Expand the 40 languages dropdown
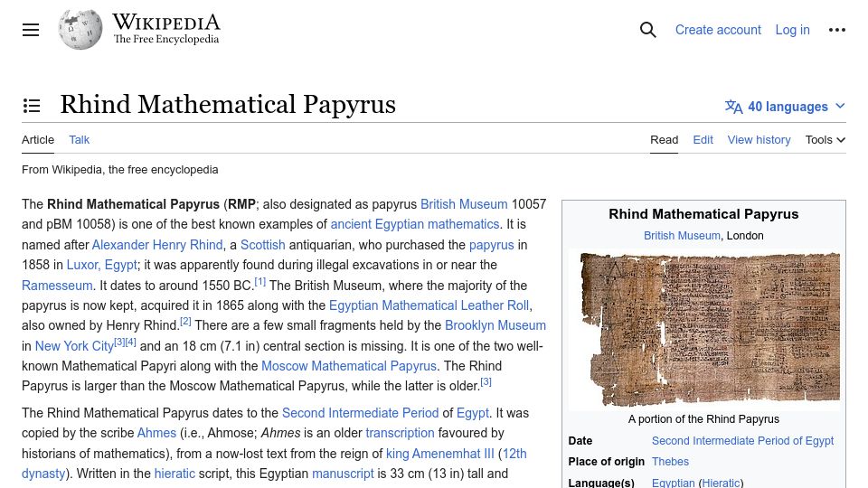 (786, 107)
